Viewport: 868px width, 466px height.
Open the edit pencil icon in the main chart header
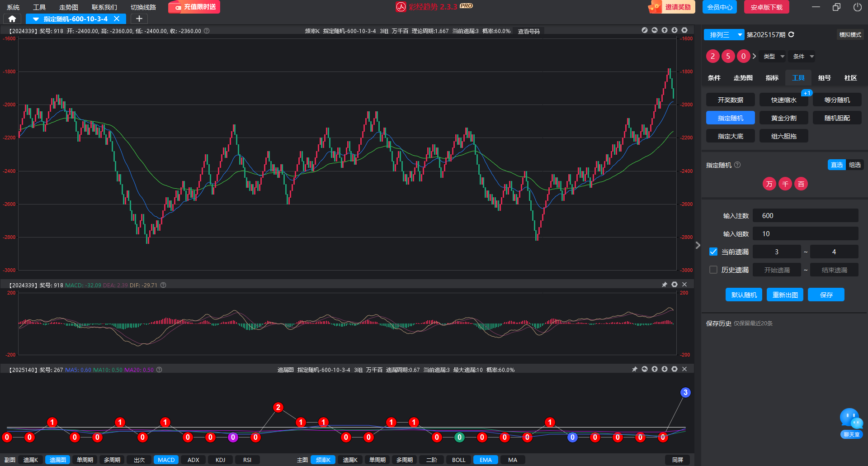pyautogui.click(x=645, y=30)
